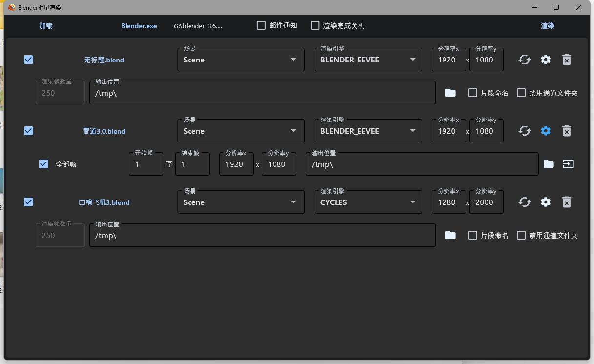Uncheck the 无标题.blend file checkbox
The height and width of the screenshot is (364, 594).
(x=28, y=60)
